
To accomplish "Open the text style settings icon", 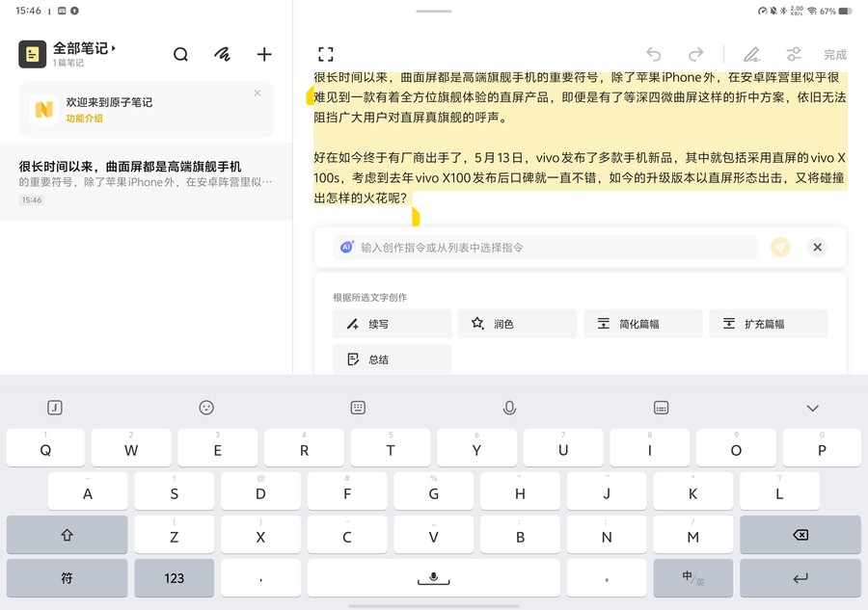I will [794, 55].
